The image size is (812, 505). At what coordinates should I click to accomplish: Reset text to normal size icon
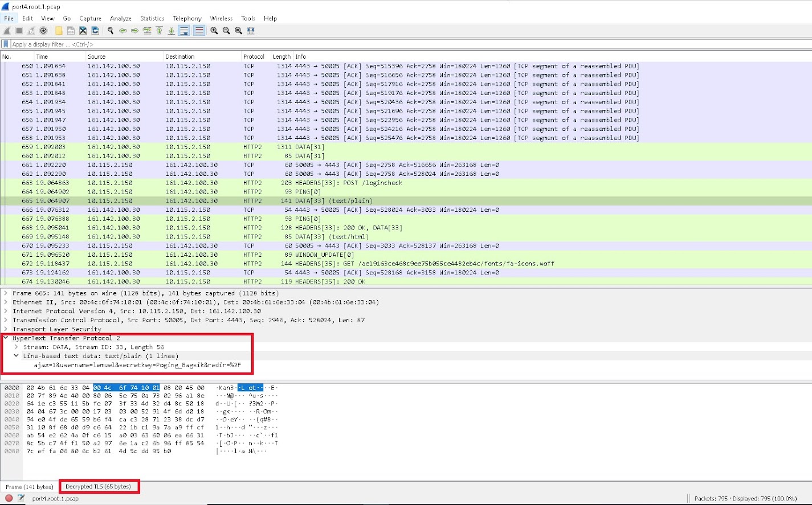(x=238, y=31)
